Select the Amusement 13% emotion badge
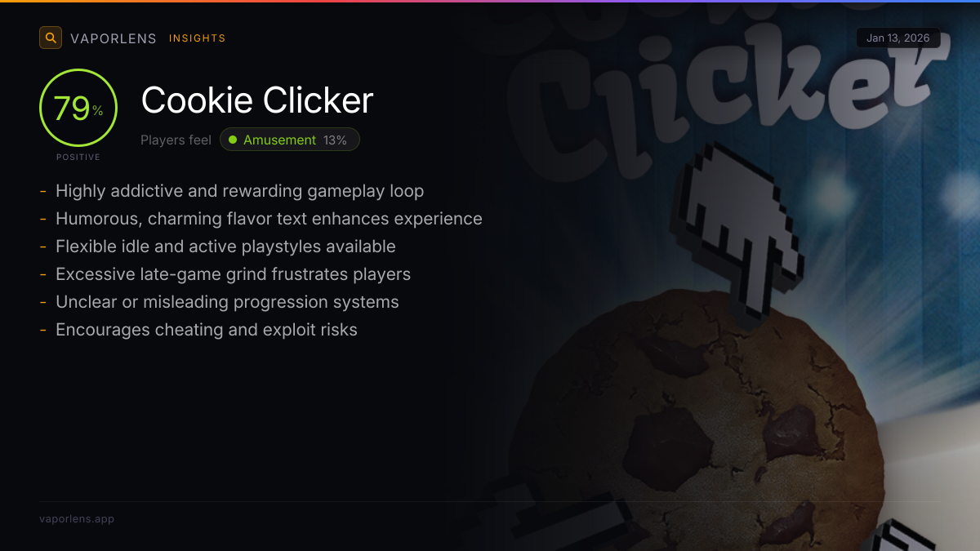This screenshot has width=980, height=551. click(290, 140)
